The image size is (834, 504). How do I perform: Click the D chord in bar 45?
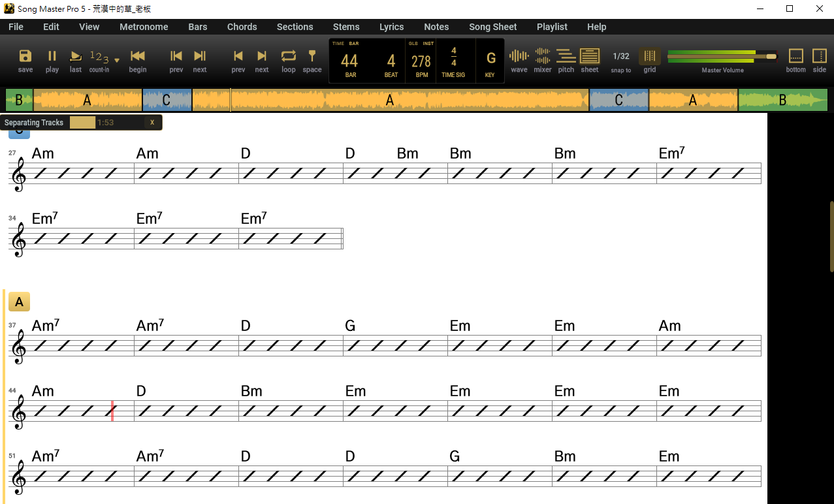click(141, 391)
